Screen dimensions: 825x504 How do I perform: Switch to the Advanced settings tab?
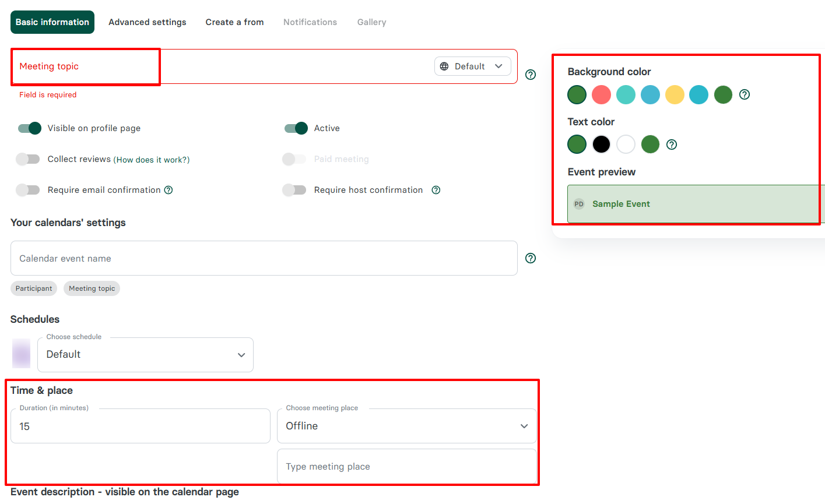[x=148, y=22]
